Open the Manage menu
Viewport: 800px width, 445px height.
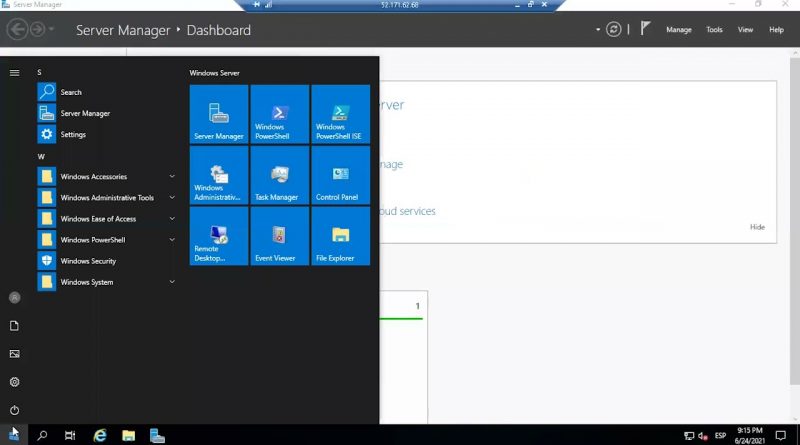tap(679, 30)
